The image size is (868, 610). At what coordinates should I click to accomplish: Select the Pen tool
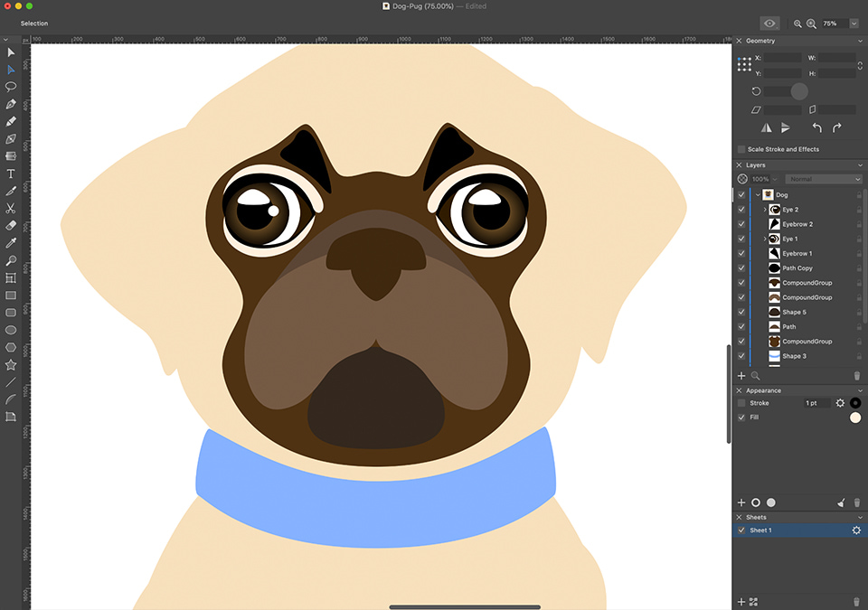[x=11, y=104]
